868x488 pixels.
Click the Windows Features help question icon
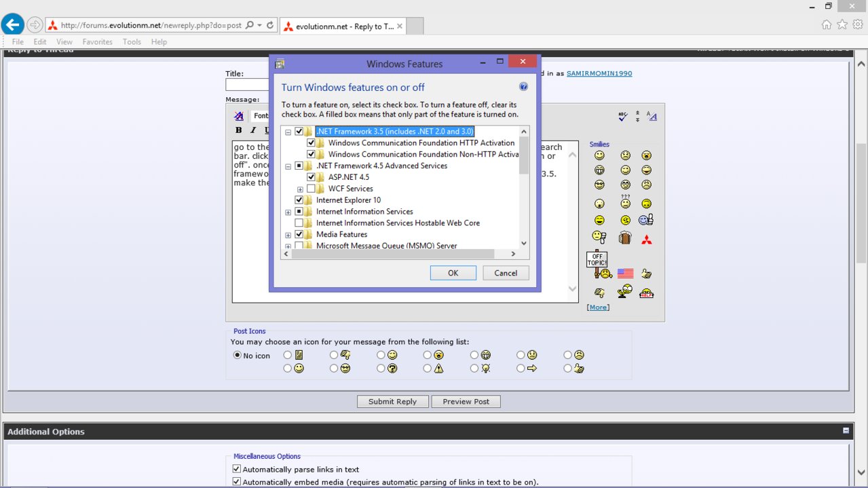pyautogui.click(x=523, y=87)
